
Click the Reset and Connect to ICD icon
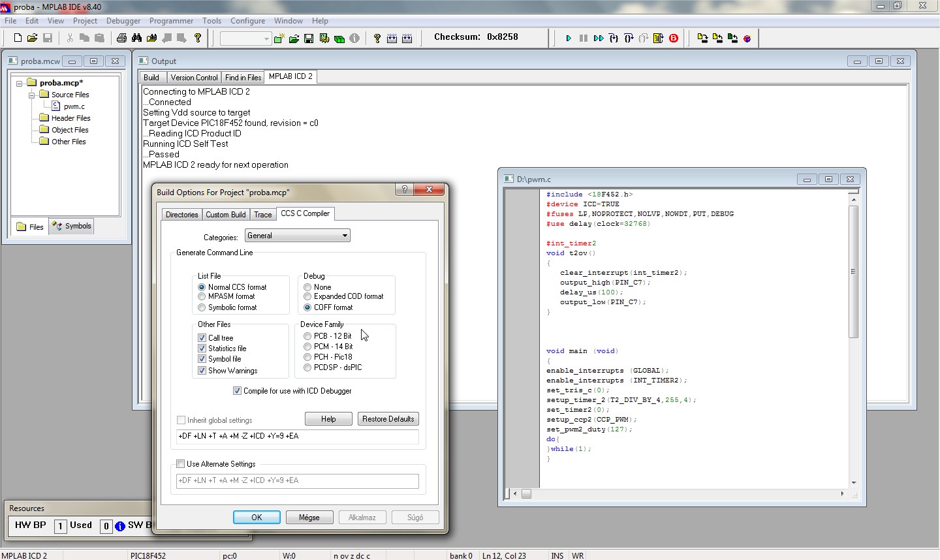pos(747,39)
